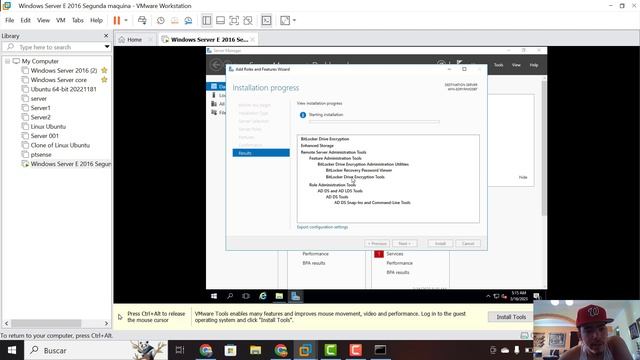The image size is (640, 360).
Task: Switch to Unity mode icon
Action: click(248, 20)
